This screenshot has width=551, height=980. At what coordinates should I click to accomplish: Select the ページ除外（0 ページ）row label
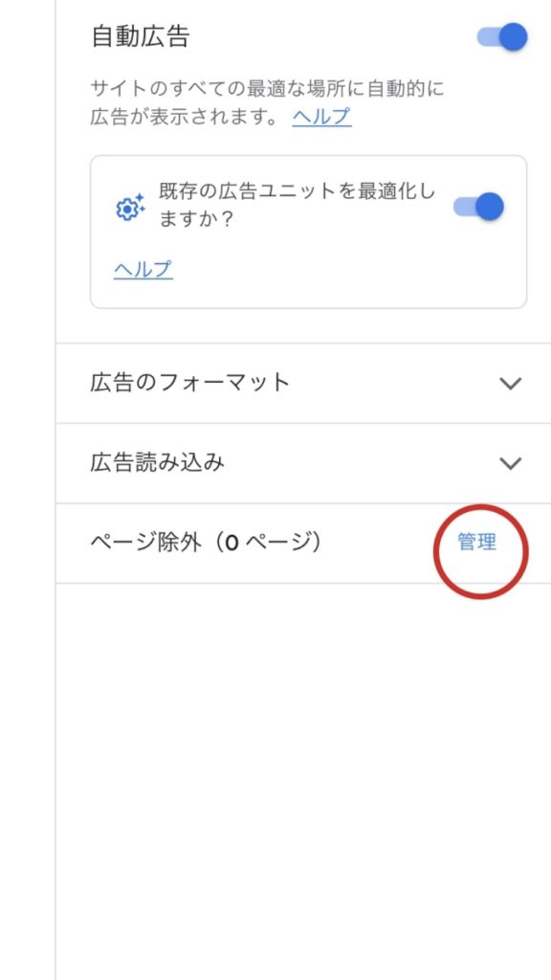[206, 543]
